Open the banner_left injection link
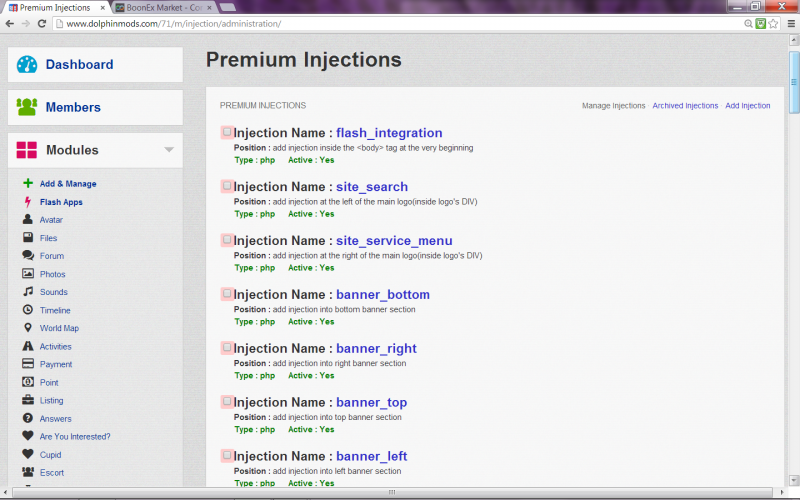The image size is (800, 500). [x=371, y=456]
